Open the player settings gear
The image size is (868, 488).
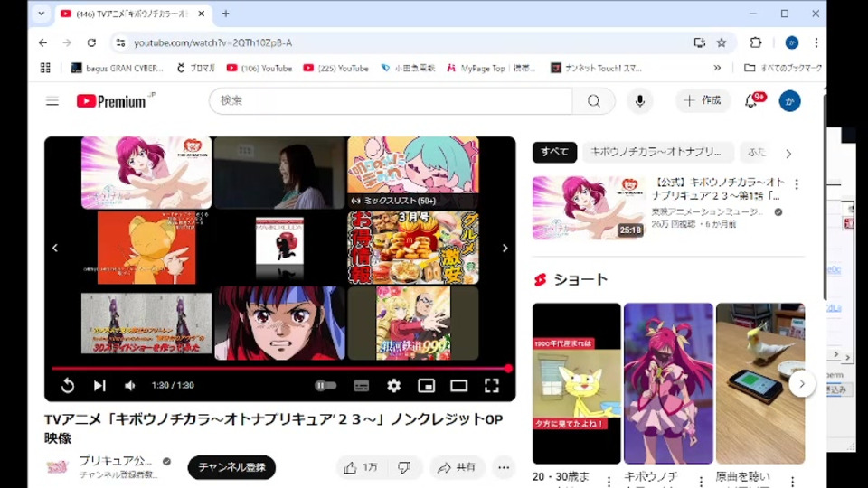[x=393, y=385]
